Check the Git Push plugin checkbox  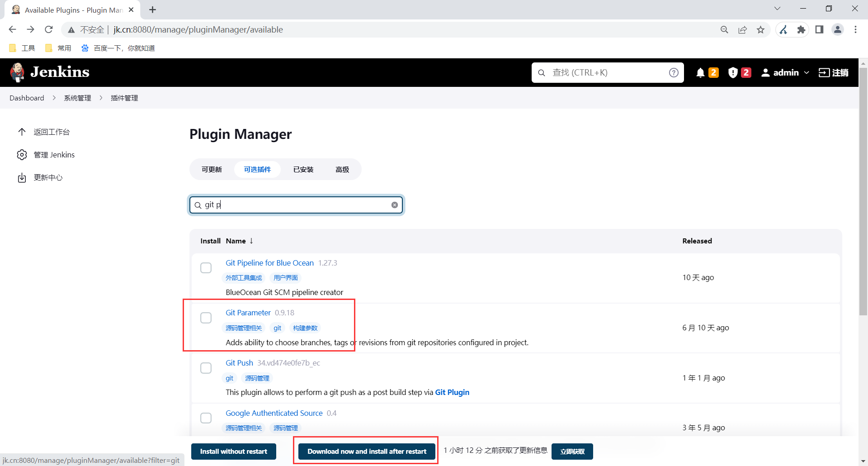point(206,368)
